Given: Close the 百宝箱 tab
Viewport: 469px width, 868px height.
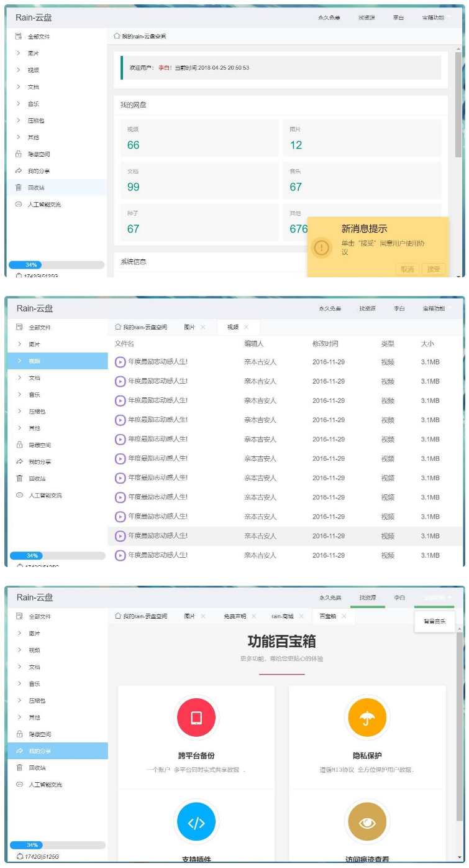Looking at the screenshot, I should 344,616.
